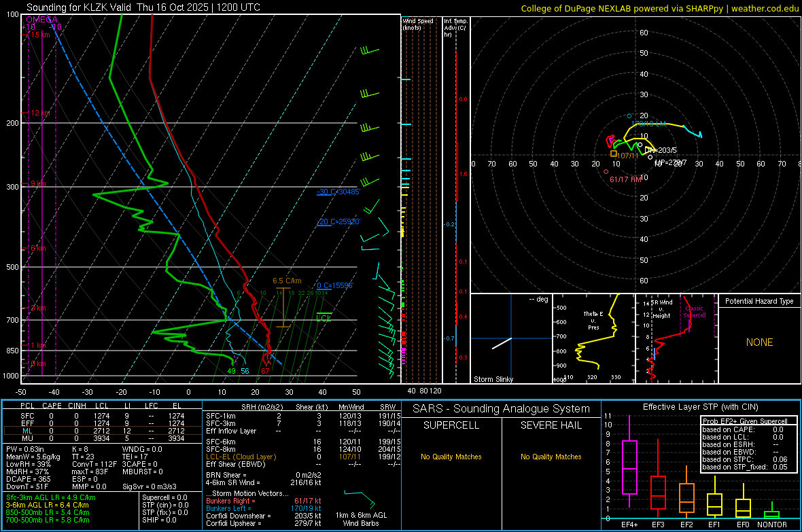Image resolution: width=802 pixels, height=532 pixels.
Task: Click the orange NONE hazard type
Action: (x=759, y=342)
